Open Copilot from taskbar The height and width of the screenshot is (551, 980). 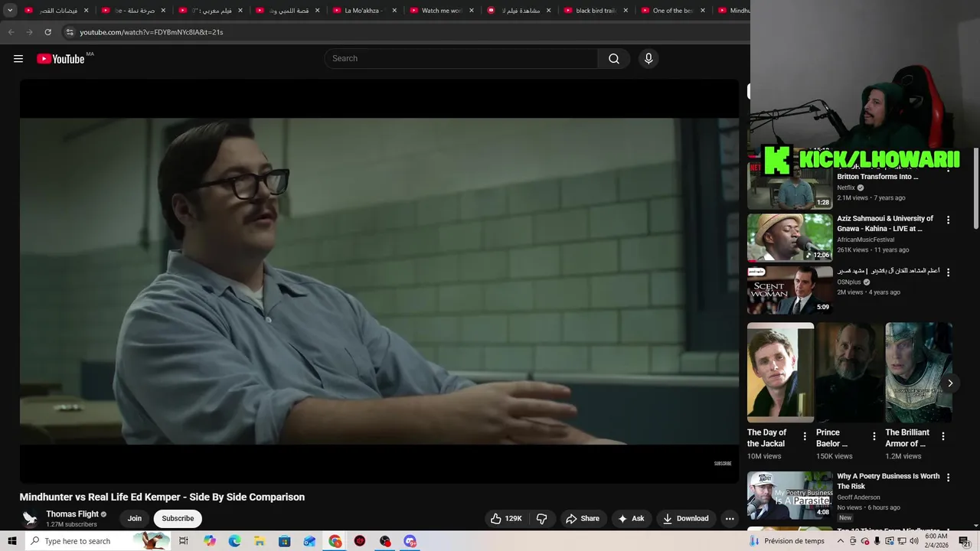[210, 541]
